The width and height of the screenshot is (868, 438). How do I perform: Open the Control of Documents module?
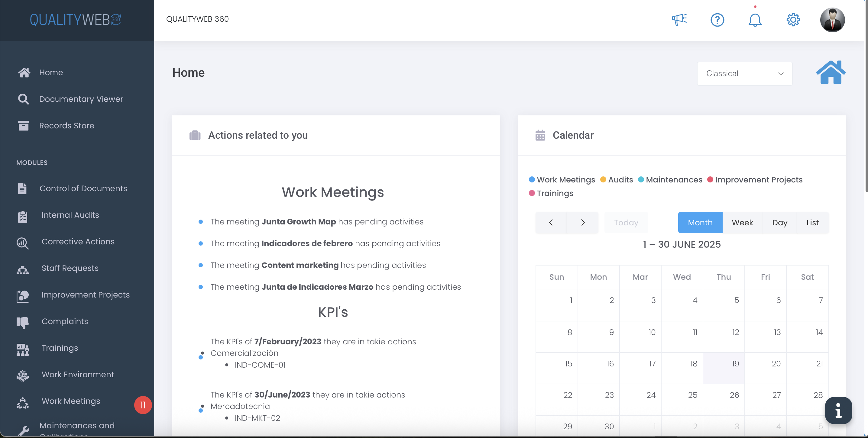point(83,188)
